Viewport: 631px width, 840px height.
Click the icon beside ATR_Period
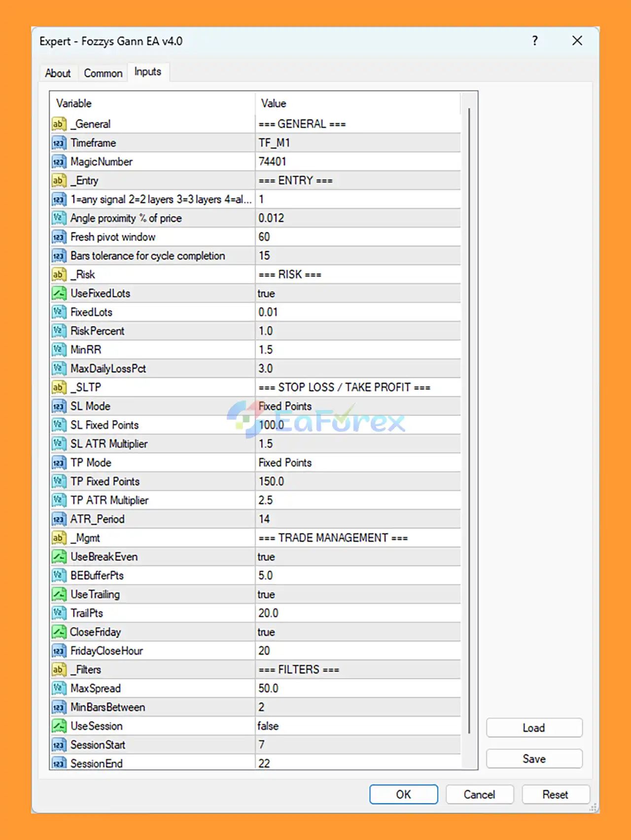click(59, 519)
